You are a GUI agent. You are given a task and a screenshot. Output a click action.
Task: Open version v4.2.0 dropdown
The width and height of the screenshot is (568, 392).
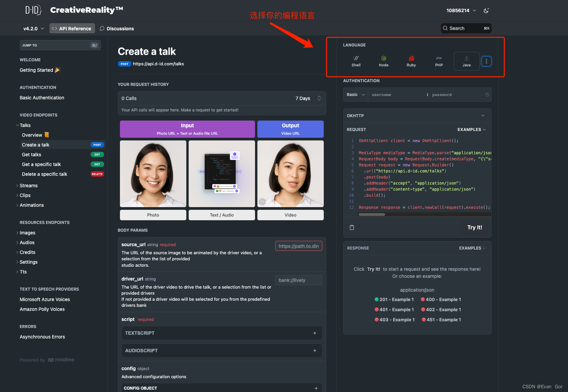34,29
